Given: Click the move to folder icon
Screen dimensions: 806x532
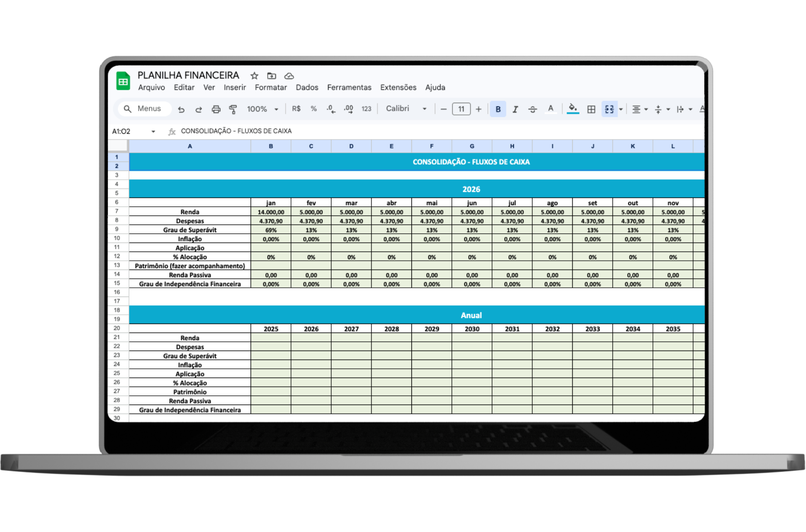Looking at the screenshot, I should point(272,76).
